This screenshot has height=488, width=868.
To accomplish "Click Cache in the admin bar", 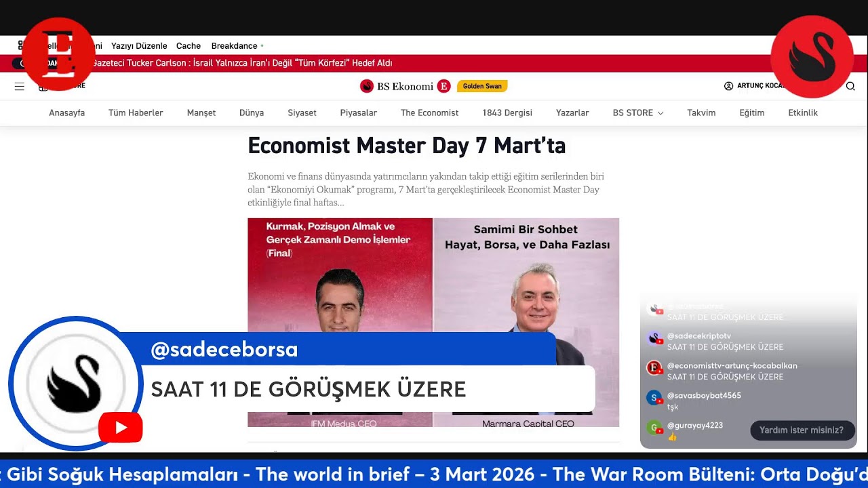I will point(189,46).
